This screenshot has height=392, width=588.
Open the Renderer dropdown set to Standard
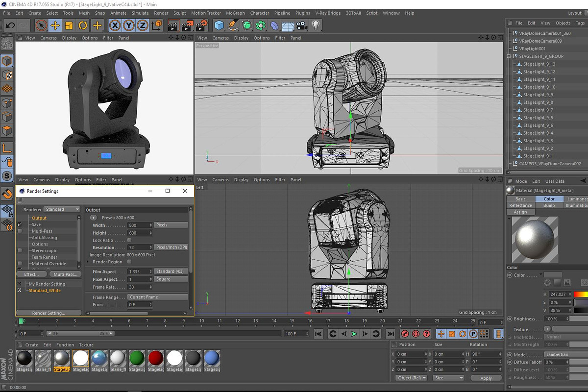click(62, 209)
